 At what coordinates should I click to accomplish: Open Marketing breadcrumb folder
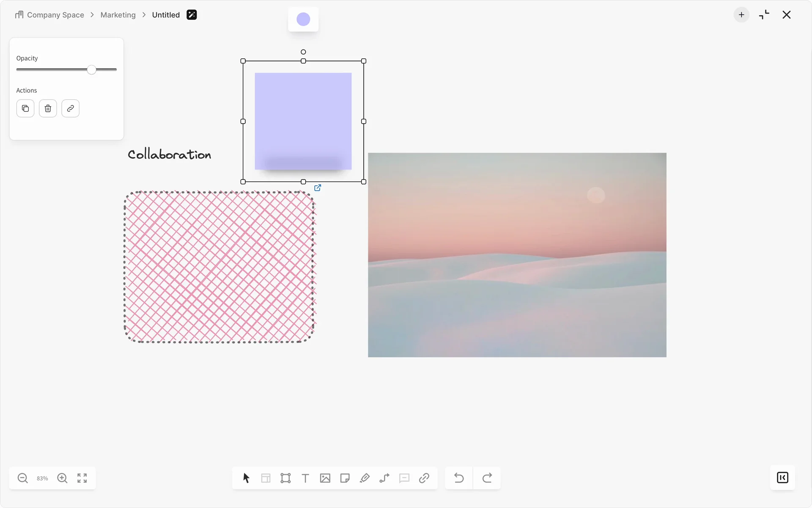[x=118, y=15]
